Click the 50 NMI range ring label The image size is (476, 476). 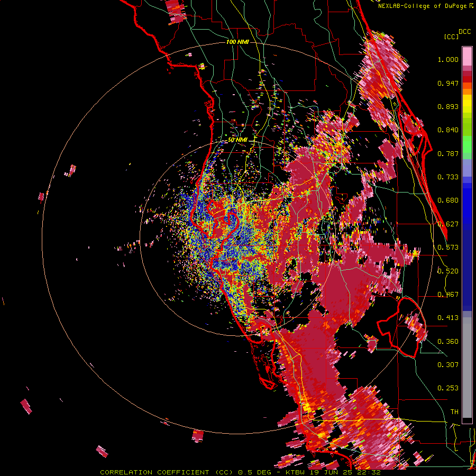[237, 140]
